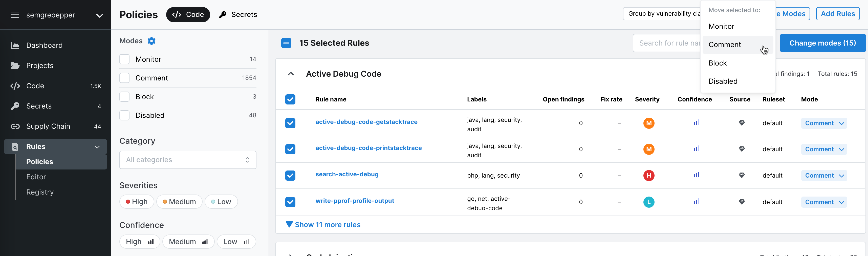868x256 pixels.
Task: Open the Modes settings gear
Action: coord(152,41)
